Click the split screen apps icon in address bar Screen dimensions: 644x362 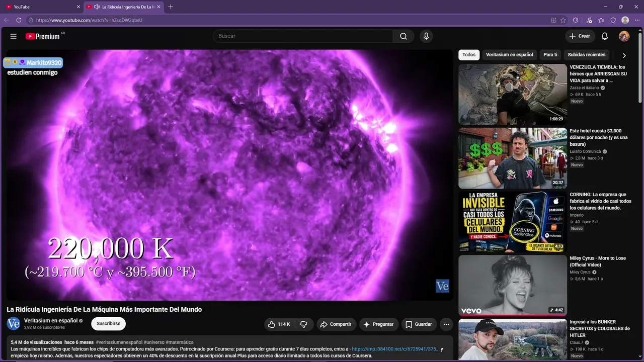(x=553, y=20)
